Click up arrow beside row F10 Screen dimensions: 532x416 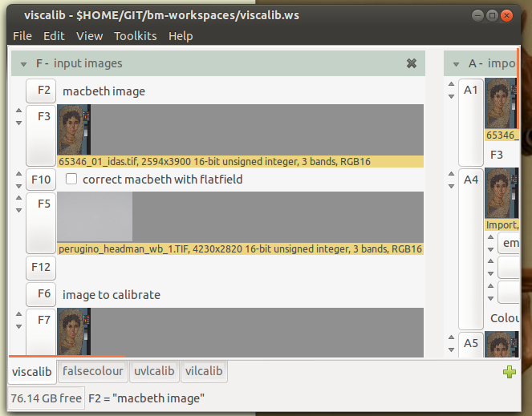click(x=19, y=174)
